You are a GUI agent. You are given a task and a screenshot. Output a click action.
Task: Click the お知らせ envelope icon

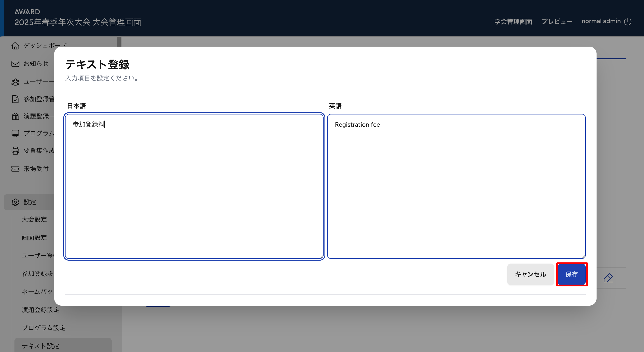coord(15,64)
